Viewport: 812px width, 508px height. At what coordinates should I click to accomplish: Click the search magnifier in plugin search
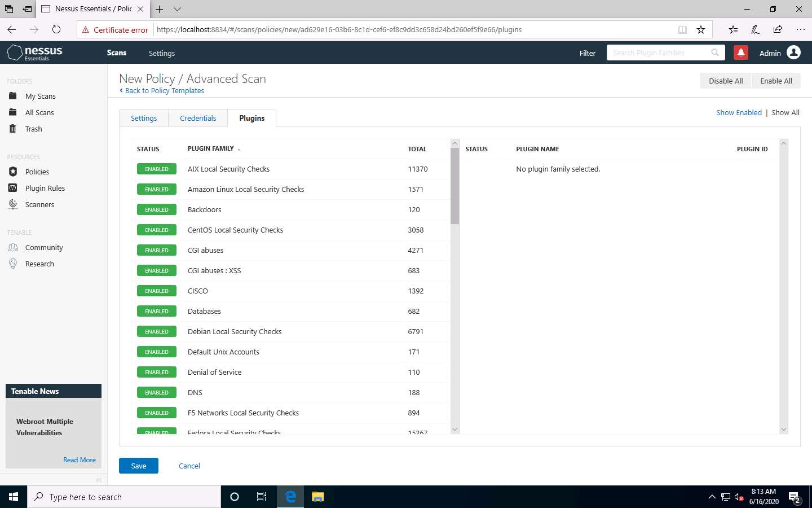pyautogui.click(x=715, y=52)
